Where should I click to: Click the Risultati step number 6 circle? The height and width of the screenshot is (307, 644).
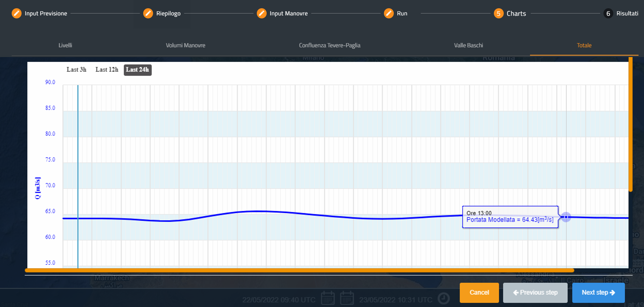pyautogui.click(x=608, y=13)
